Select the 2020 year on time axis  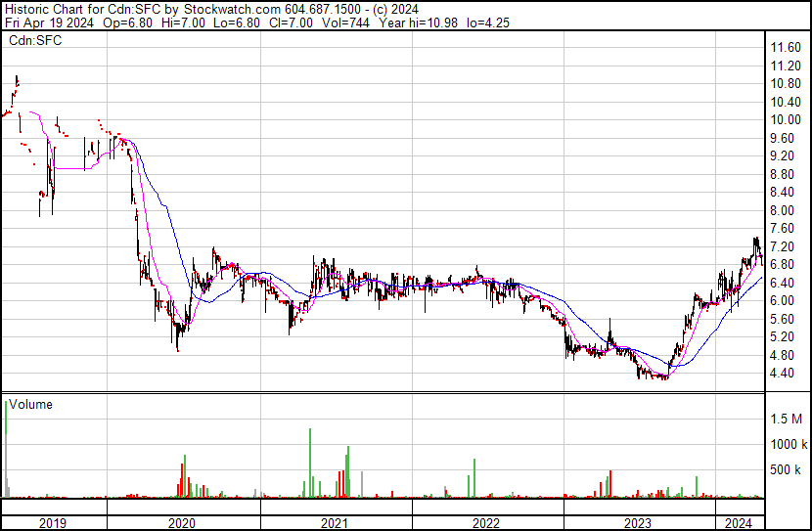tap(183, 522)
